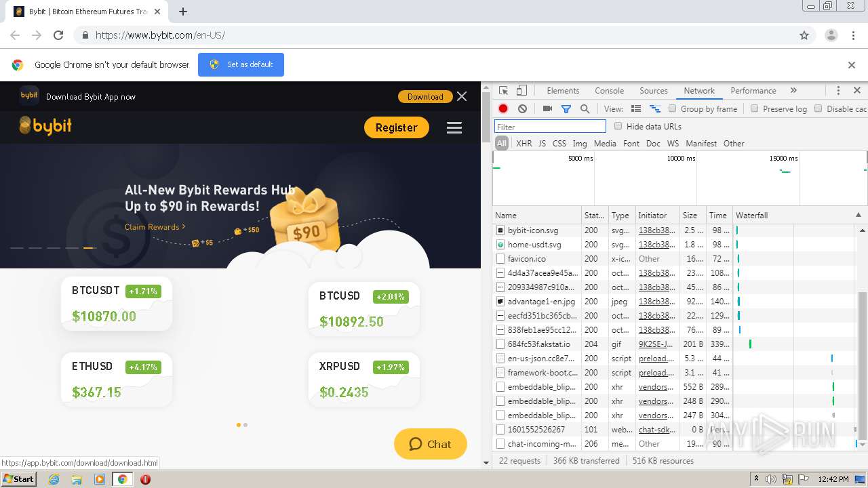Filter requests by JS

tap(542, 144)
